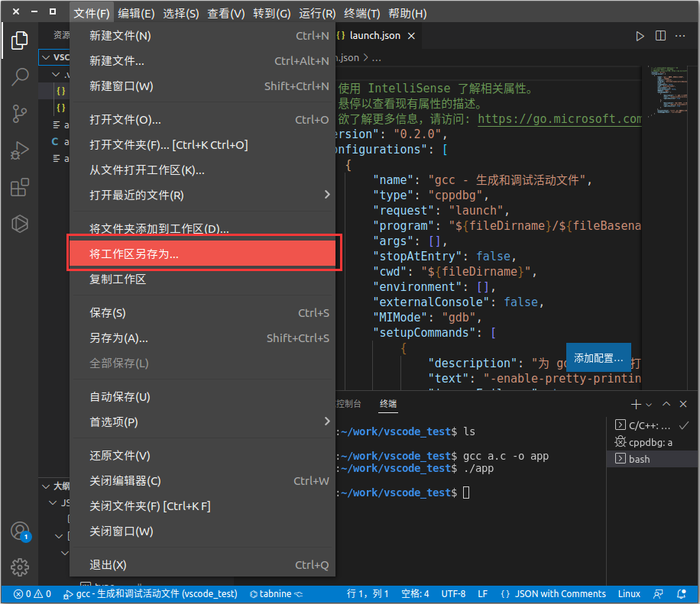Click the 添加配置... button
The height and width of the screenshot is (604, 700).
598,358
